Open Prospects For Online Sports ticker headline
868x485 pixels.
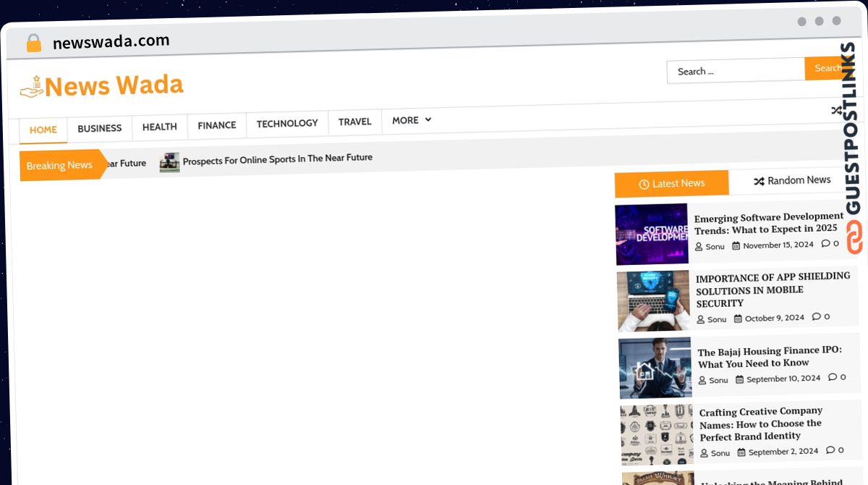pos(278,159)
